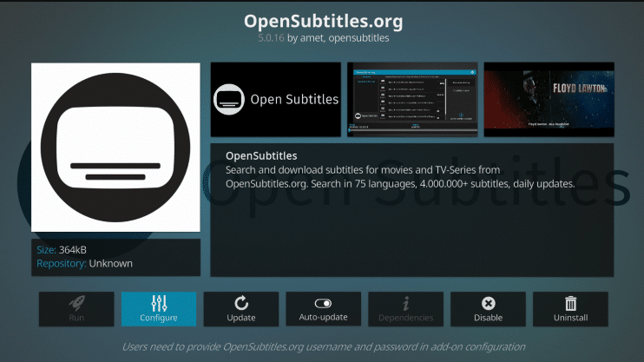Open the Open Subtitles logo screenshot thumbnail
The width and height of the screenshot is (644, 362).
point(276,99)
